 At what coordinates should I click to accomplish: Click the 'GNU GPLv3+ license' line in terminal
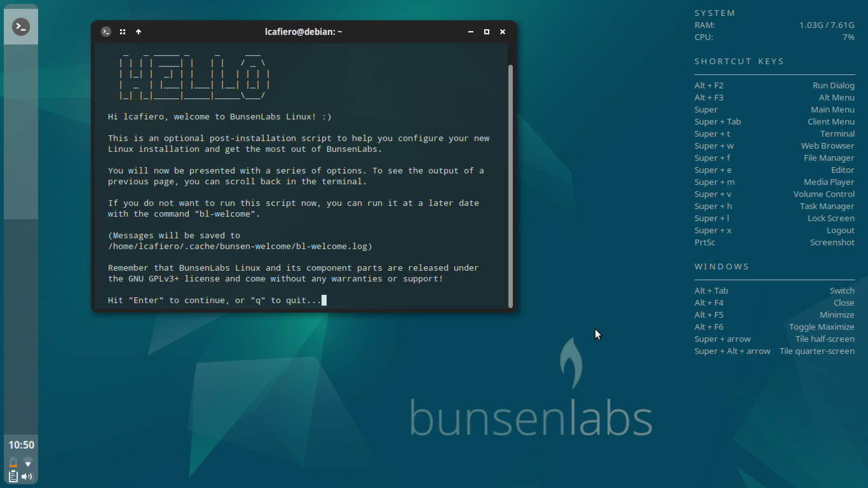(x=276, y=279)
